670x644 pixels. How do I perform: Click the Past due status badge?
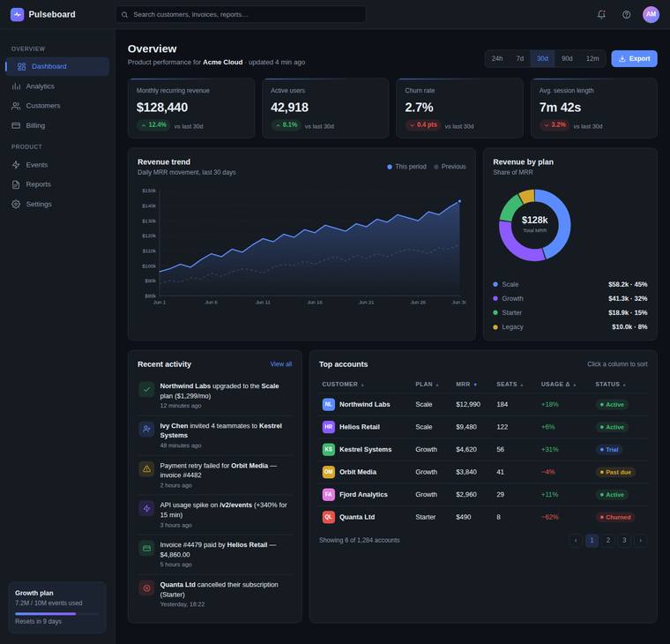click(615, 472)
